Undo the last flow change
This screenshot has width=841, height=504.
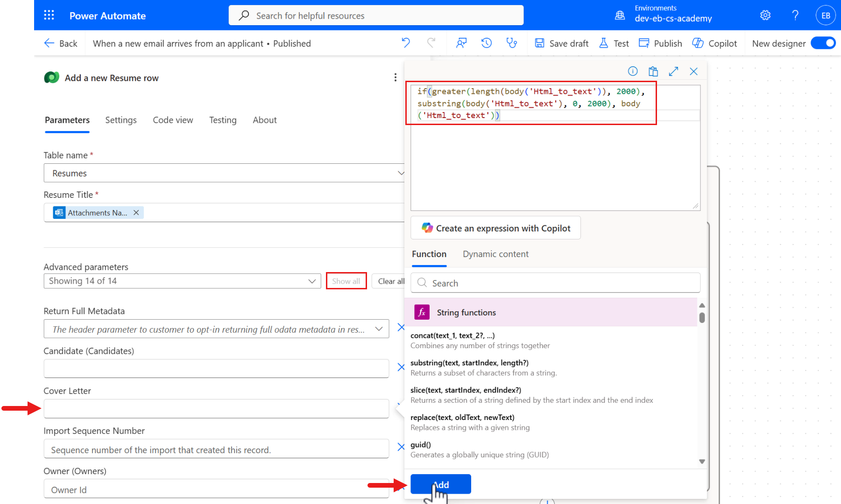pos(405,43)
